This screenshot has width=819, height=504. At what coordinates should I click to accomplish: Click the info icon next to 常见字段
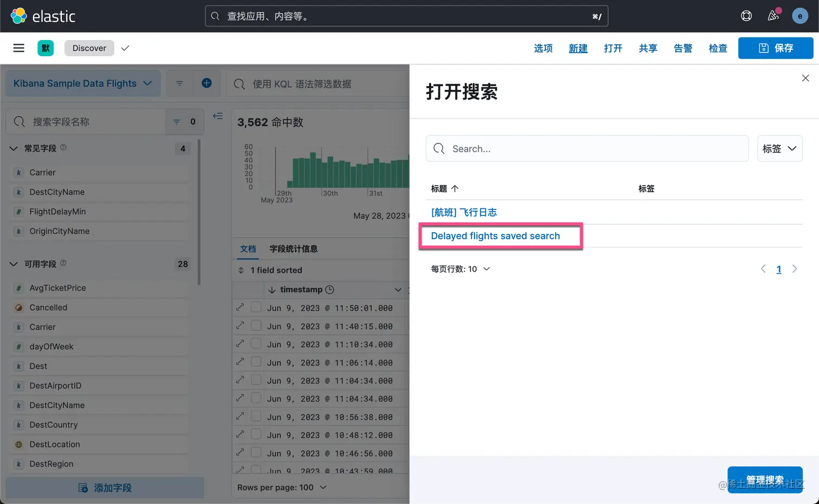point(63,147)
